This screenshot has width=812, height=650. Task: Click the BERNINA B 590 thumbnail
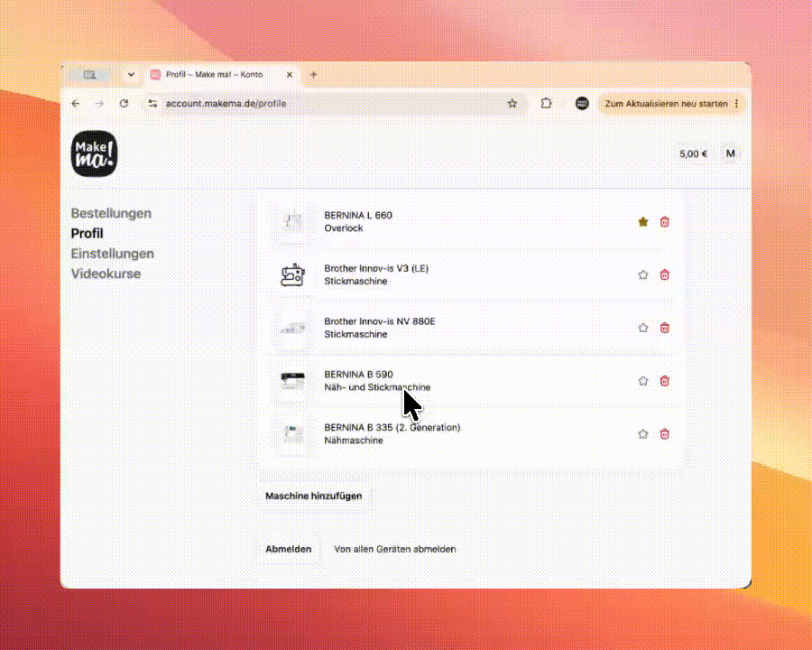(x=293, y=381)
